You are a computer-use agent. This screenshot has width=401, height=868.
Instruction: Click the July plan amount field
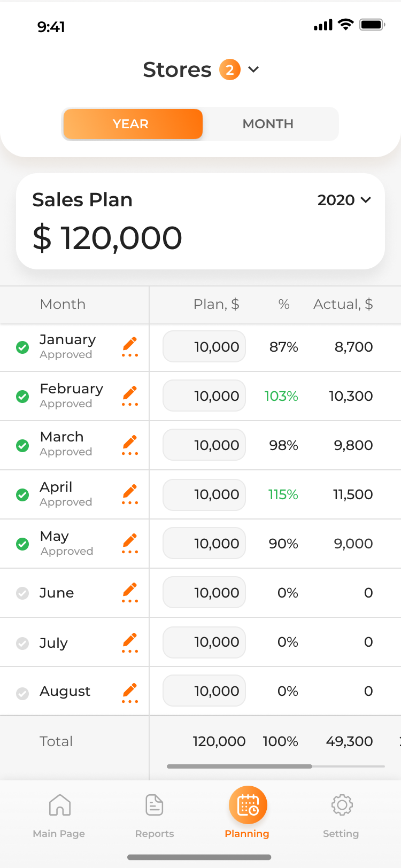pyautogui.click(x=204, y=642)
